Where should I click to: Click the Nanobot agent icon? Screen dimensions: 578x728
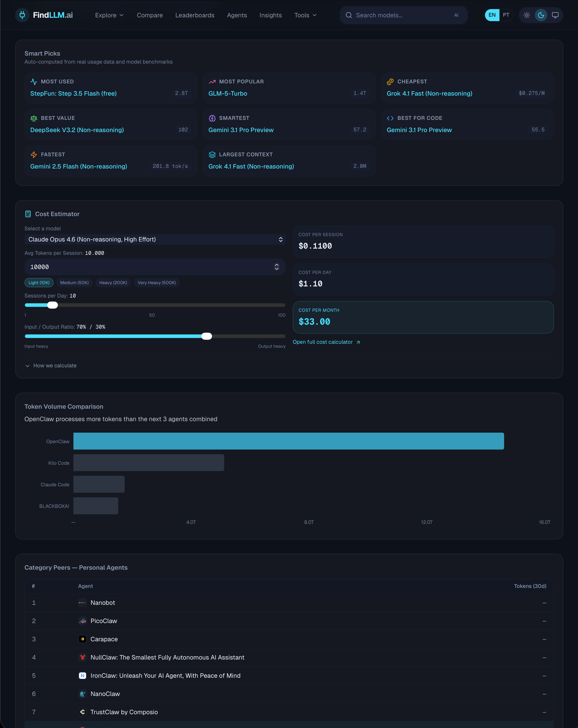pos(82,603)
